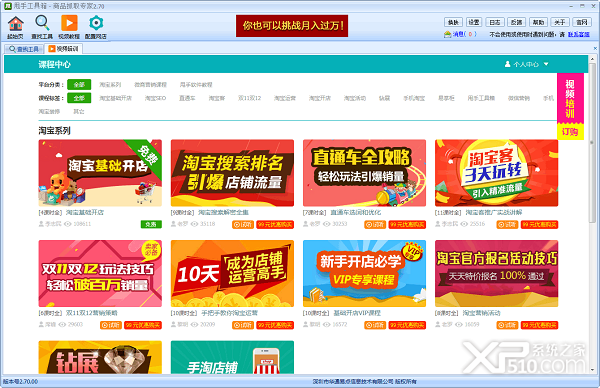Expand the 个人中心 dropdown arrow
The height and width of the screenshot is (388, 600).
(546, 64)
